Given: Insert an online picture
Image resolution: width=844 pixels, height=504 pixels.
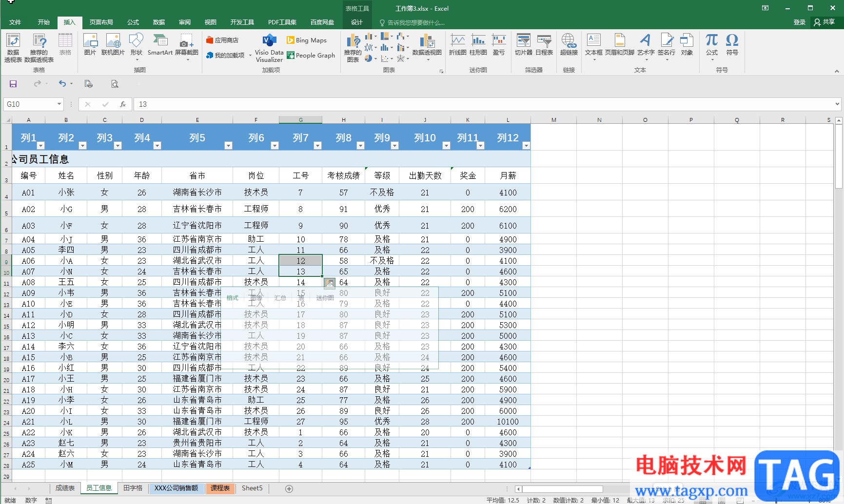Looking at the screenshot, I should [113, 44].
